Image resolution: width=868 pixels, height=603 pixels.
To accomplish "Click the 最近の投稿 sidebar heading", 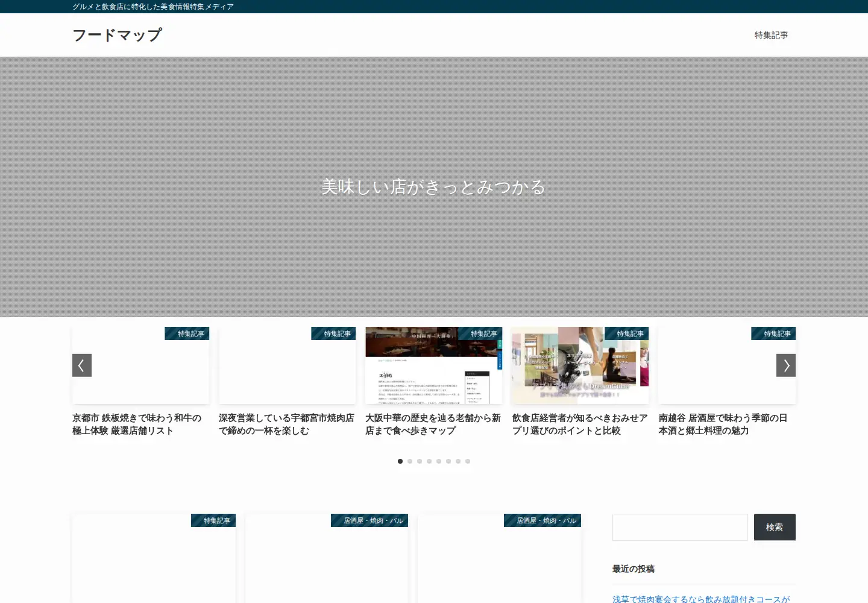I will (x=633, y=569).
